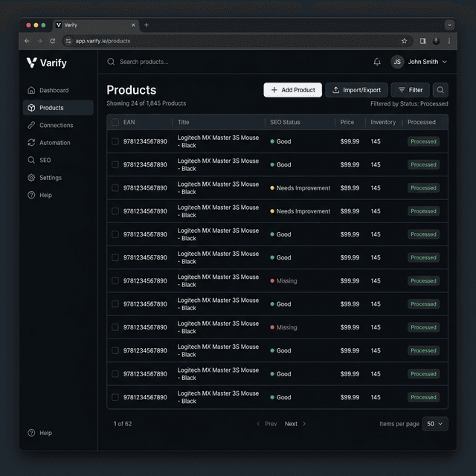Check the second product row checkbox
This screenshot has width=476, height=476.
click(115, 164)
